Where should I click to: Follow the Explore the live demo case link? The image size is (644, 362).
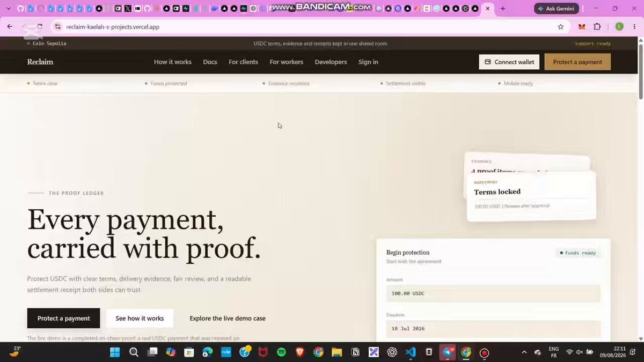tap(228, 319)
